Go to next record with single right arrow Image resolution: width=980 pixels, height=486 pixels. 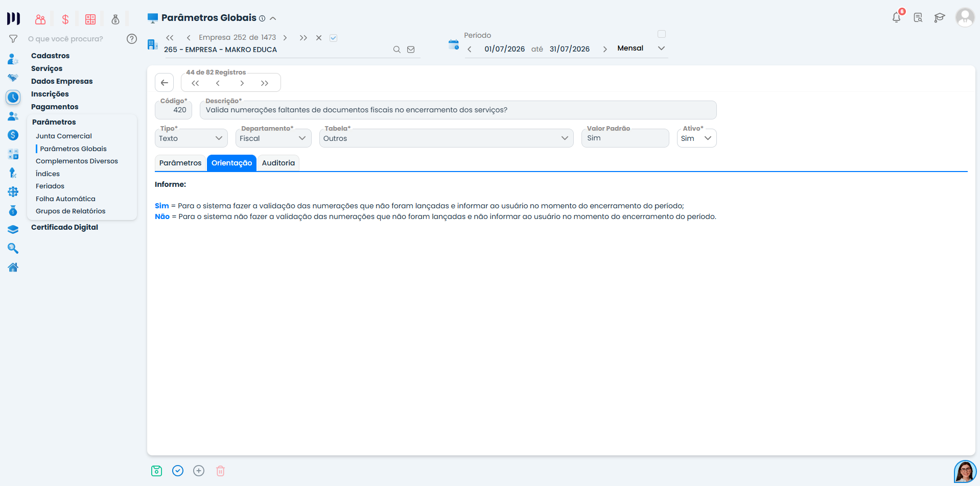tap(242, 83)
